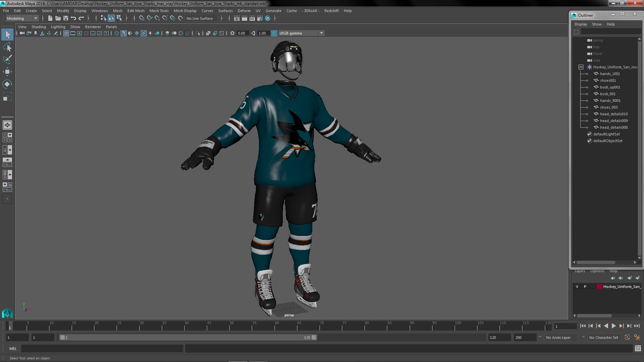644x362 pixels.
Task: Create a new scene icon
Action: coord(50,18)
